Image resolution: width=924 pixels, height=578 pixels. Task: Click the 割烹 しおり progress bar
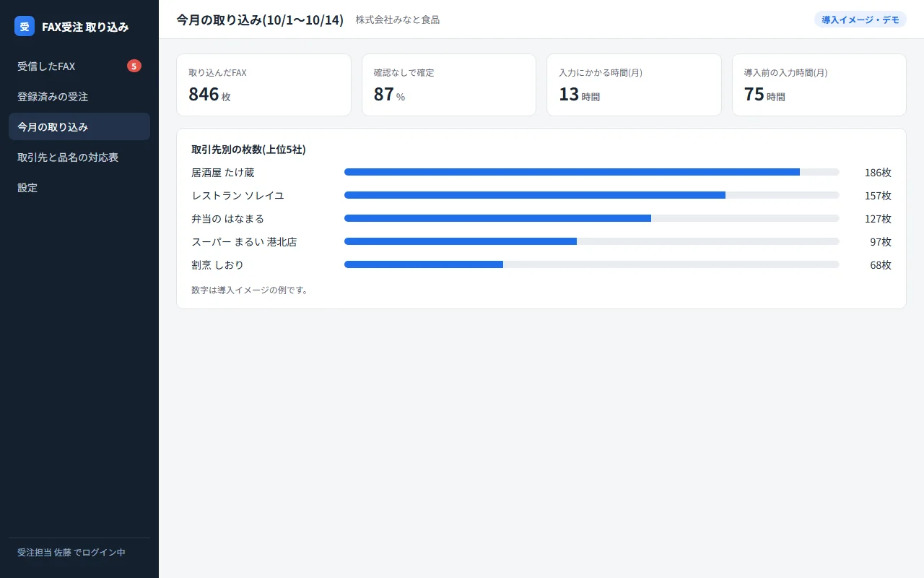(592, 264)
